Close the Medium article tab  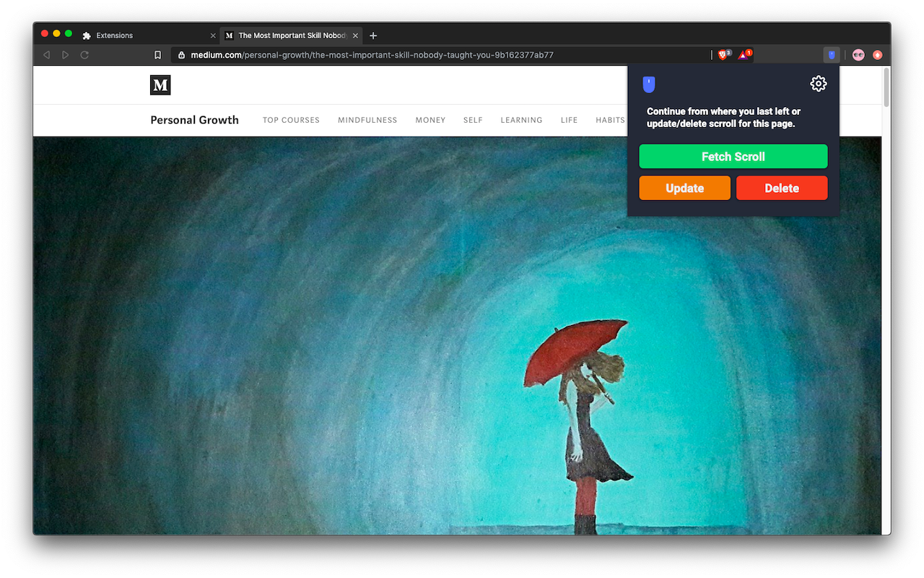click(x=355, y=35)
